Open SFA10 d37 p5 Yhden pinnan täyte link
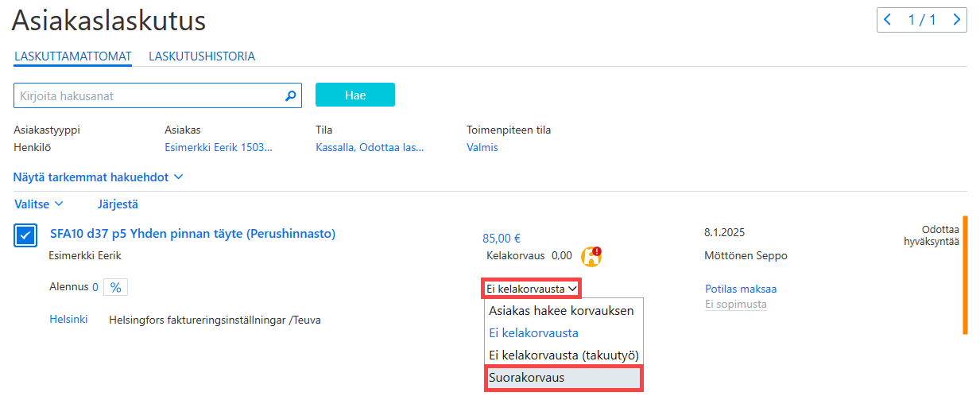Viewport: 980px width, 400px height. [x=193, y=234]
